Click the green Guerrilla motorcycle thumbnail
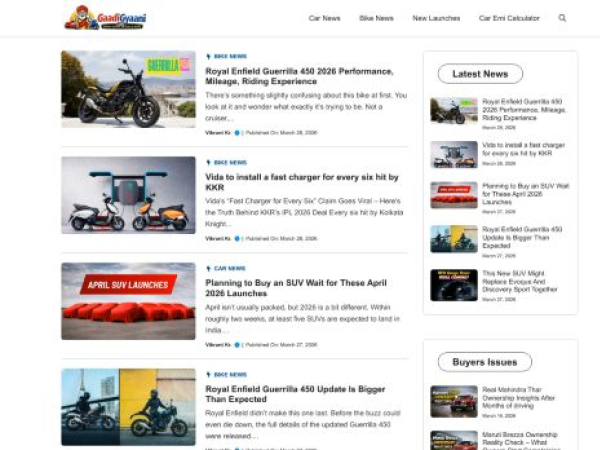This screenshot has height=450, width=600. pyautogui.click(x=128, y=89)
